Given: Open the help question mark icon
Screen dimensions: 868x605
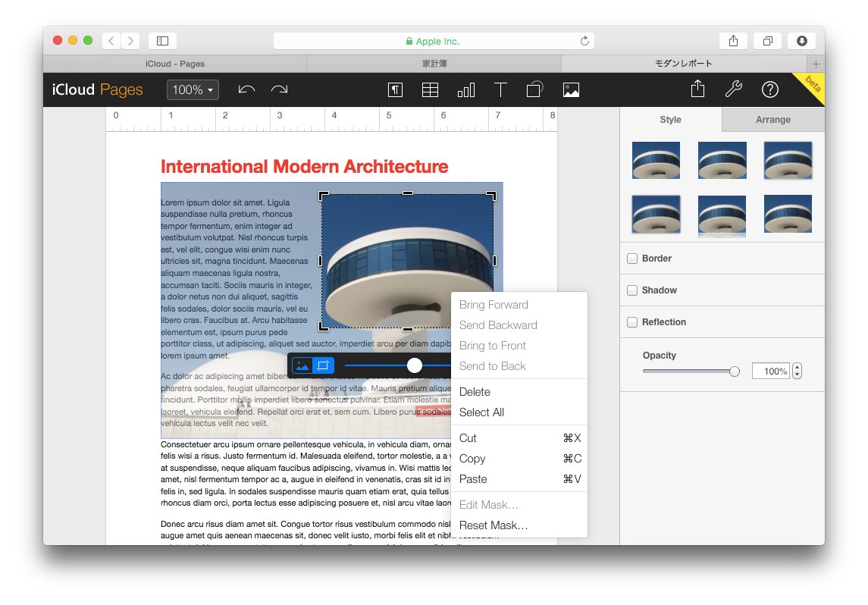Looking at the screenshot, I should click(770, 89).
